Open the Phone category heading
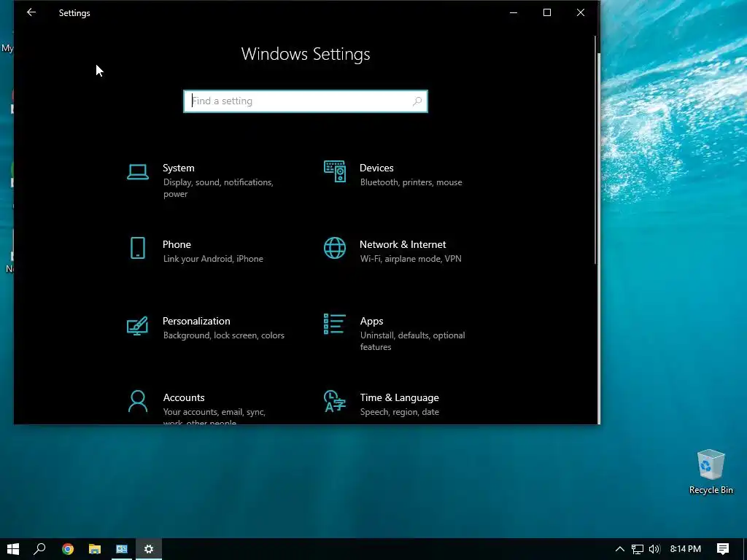 click(177, 244)
